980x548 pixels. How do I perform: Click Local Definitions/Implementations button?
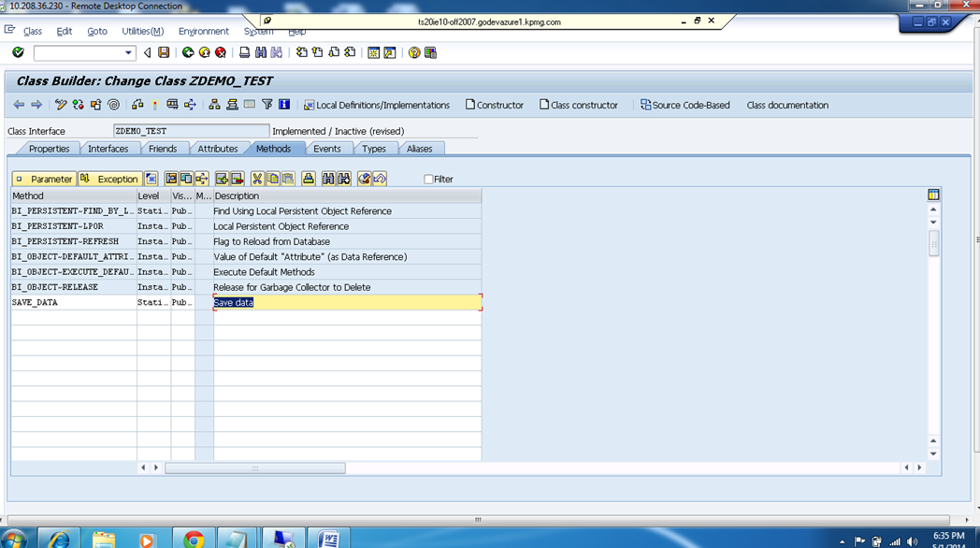point(376,105)
